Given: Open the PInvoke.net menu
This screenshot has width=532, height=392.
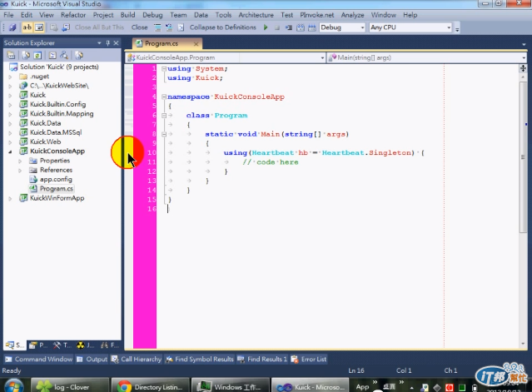Looking at the screenshot, I should [x=316, y=15].
